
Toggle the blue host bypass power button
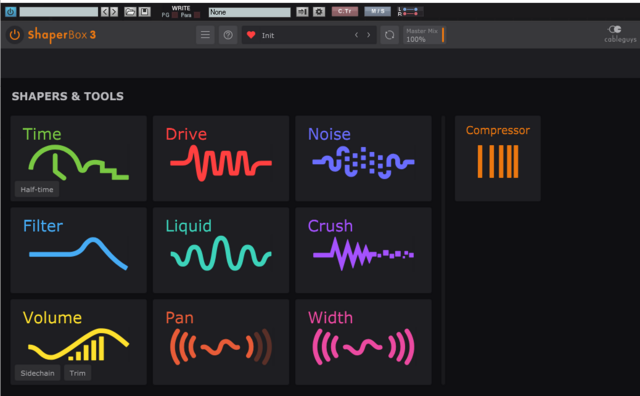(x=11, y=12)
